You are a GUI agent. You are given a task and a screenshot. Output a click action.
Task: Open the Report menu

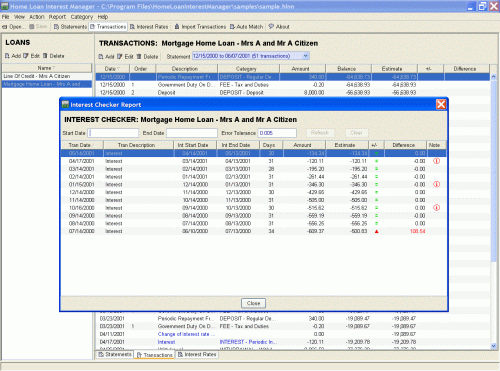[57, 17]
